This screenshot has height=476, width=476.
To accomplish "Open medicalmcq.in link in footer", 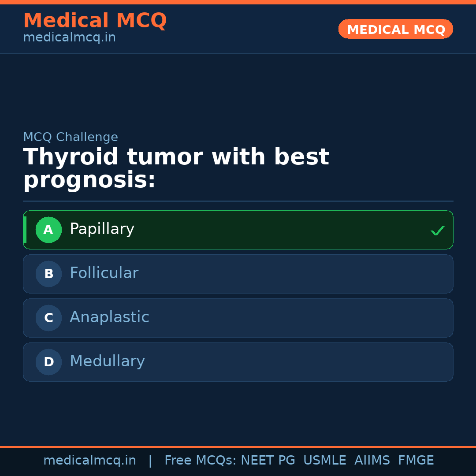I will pyautogui.click(x=89, y=461).
